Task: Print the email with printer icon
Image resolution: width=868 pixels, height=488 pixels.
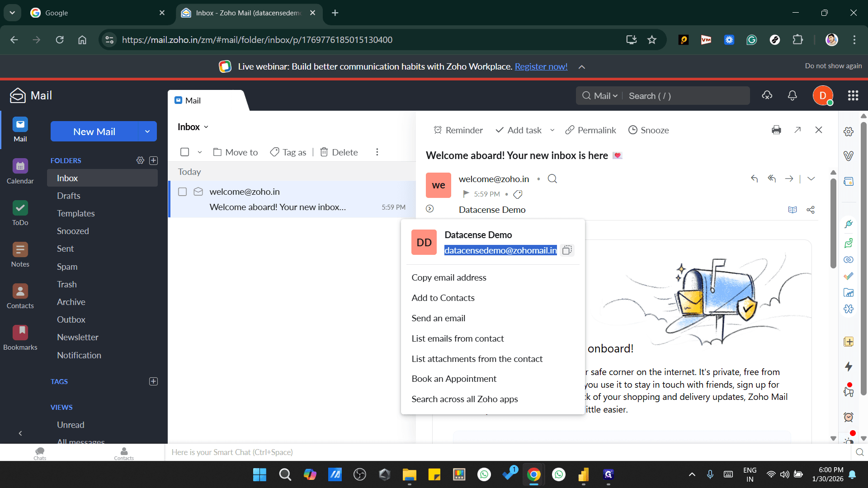Action: click(x=776, y=130)
